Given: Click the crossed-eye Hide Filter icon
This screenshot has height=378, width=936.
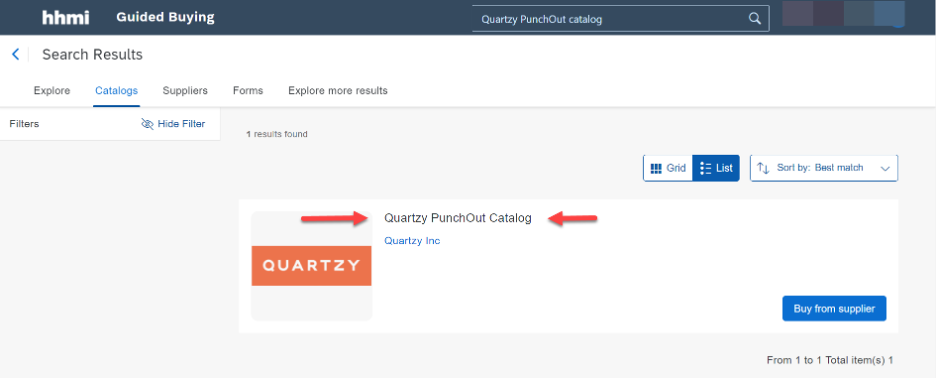Looking at the screenshot, I should pyautogui.click(x=147, y=124).
